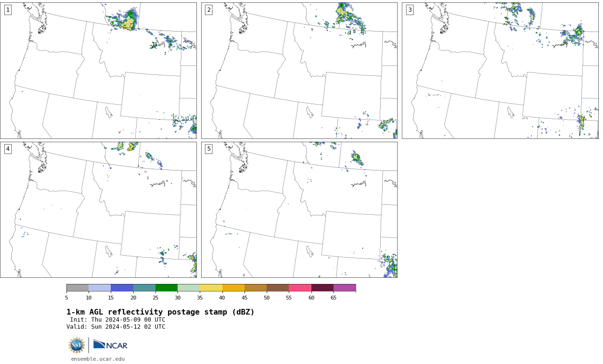This screenshot has width=603, height=364.
Task: Click the brown 50-55 dBZ swatch
Action: [x=278, y=288]
